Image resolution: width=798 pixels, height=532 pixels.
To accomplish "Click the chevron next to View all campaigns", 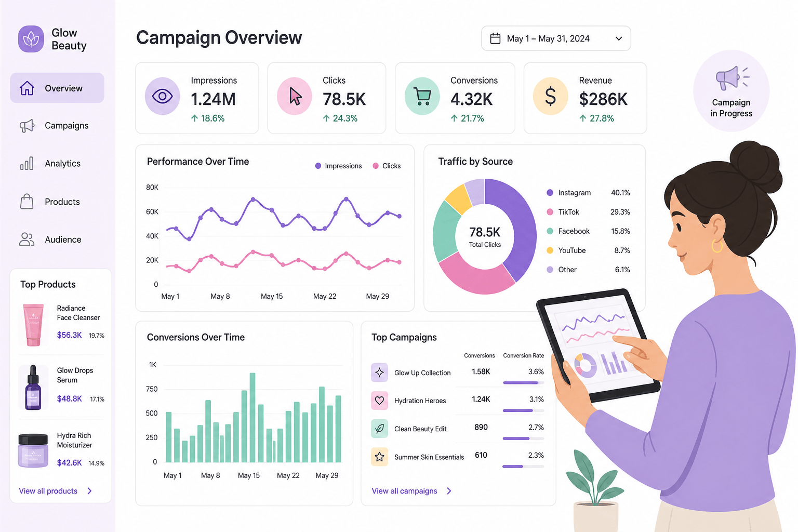I will pos(449,491).
